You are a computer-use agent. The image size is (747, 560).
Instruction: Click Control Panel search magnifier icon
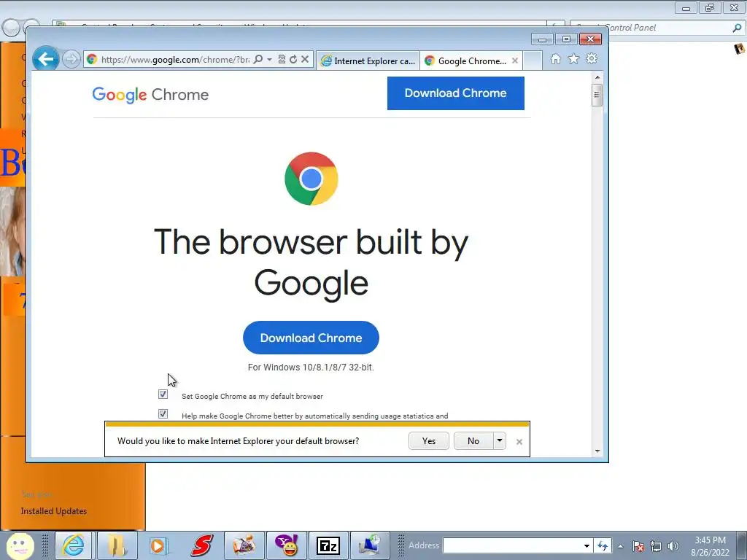pyautogui.click(x=737, y=28)
